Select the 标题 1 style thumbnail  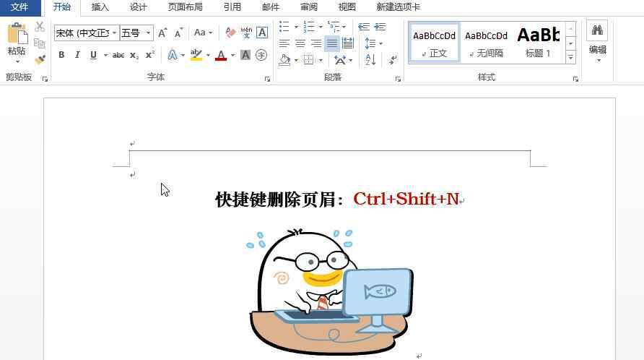538,43
